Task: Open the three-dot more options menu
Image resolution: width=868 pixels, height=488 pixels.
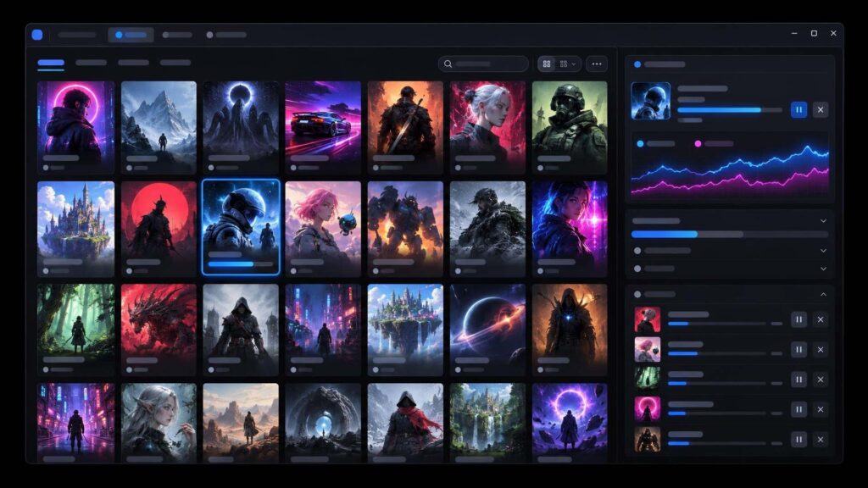Action: [596, 64]
